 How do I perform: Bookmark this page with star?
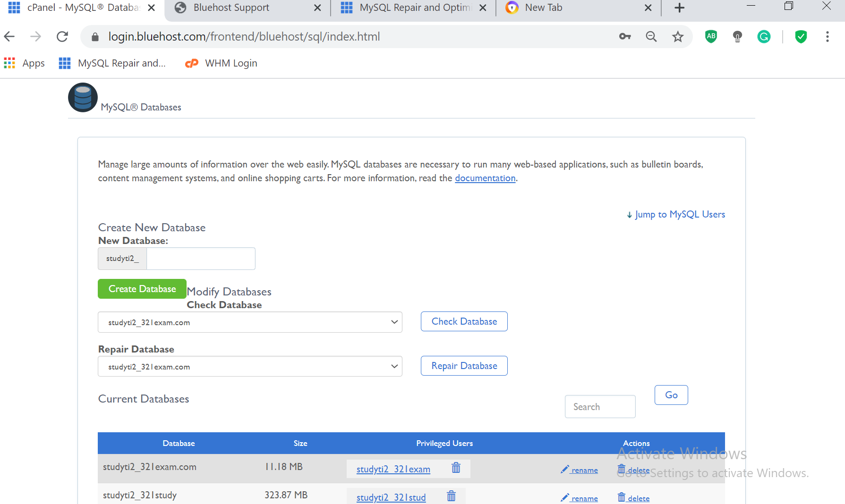pos(678,36)
